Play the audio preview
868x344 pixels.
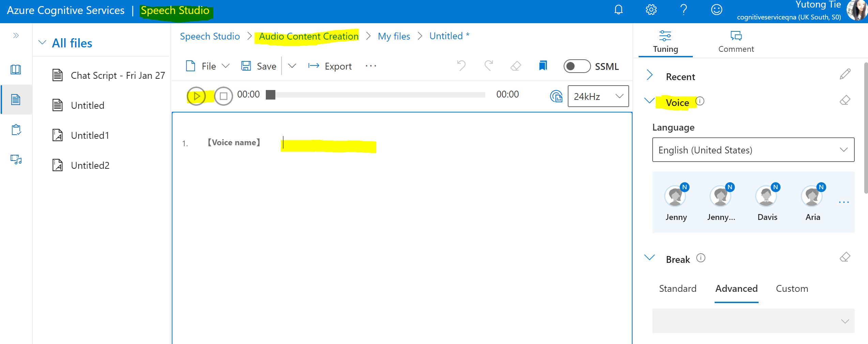[196, 96]
